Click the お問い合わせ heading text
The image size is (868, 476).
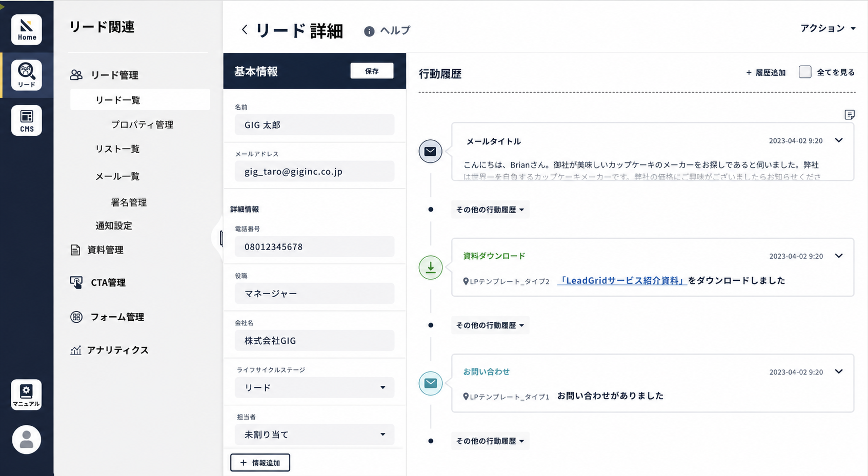click(x=487, y=371)
